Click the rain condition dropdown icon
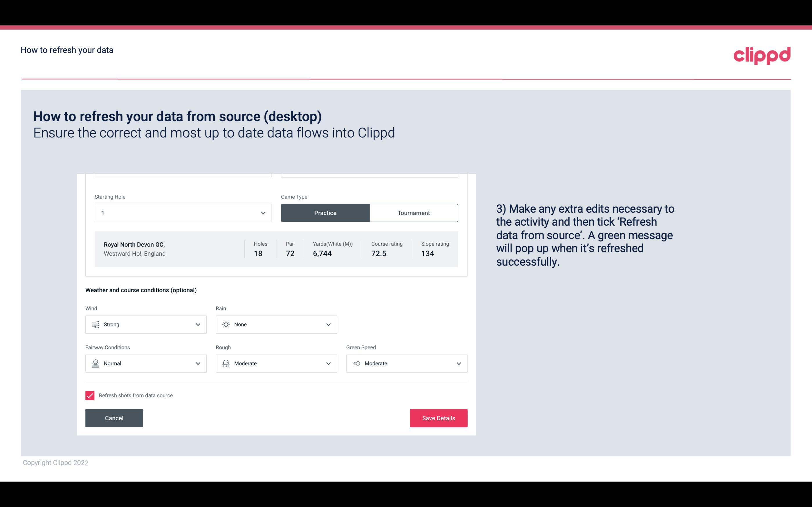Viewport: 812px width, 507px height. [328, 324]
